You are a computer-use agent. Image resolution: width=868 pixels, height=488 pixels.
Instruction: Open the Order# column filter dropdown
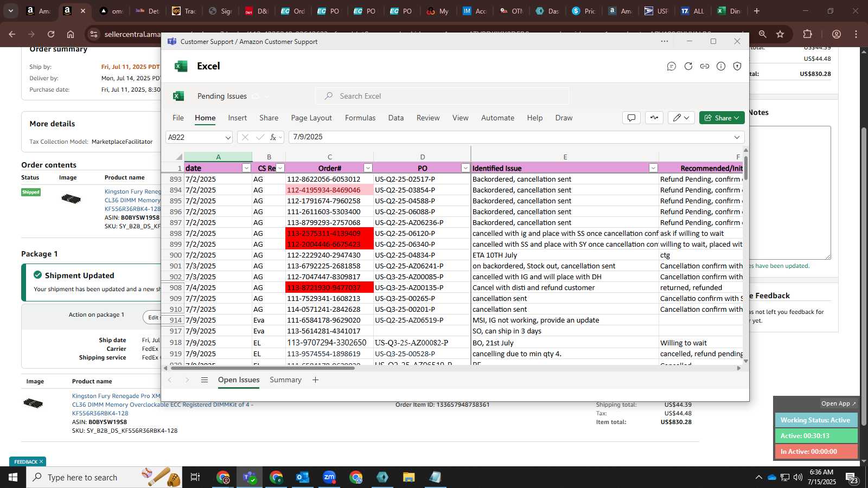[368, 168]
